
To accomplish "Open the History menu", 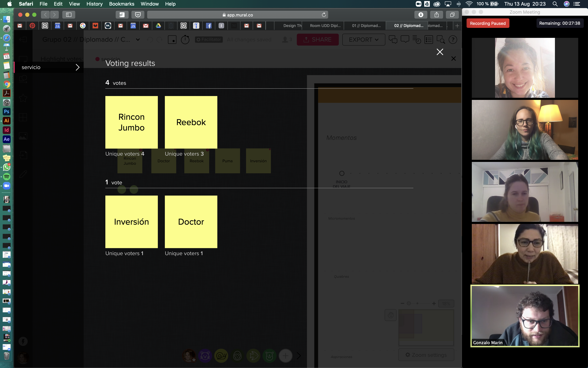I will [94, 4].
